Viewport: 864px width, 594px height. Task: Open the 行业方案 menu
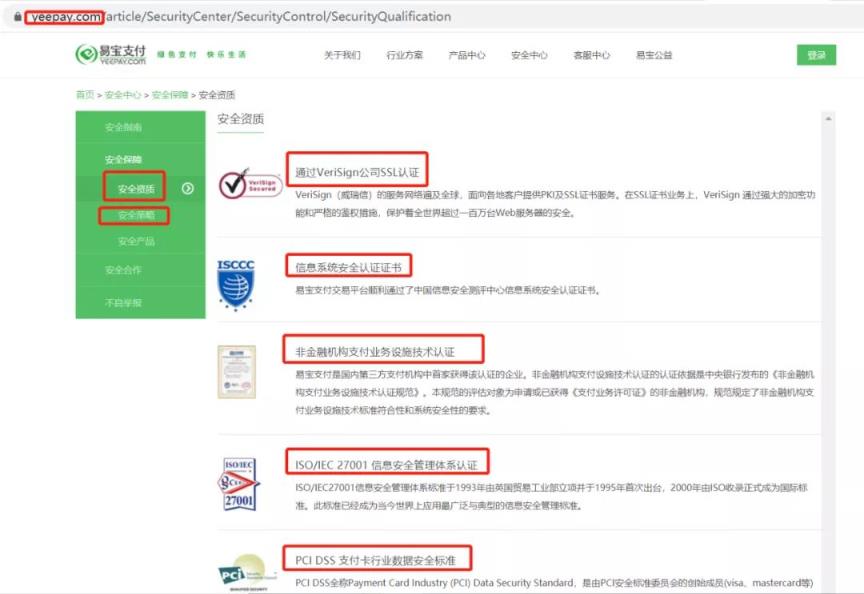point(404,55)
